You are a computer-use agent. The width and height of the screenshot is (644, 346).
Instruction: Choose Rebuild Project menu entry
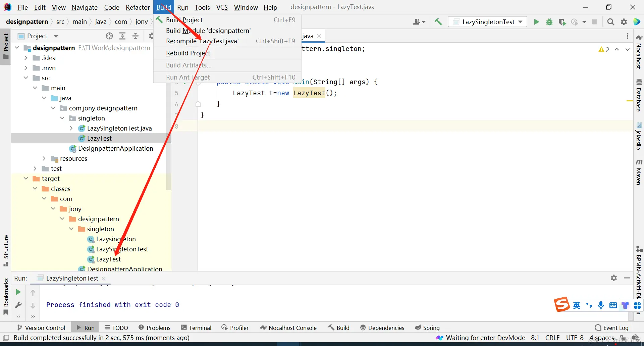coord(227,53)
